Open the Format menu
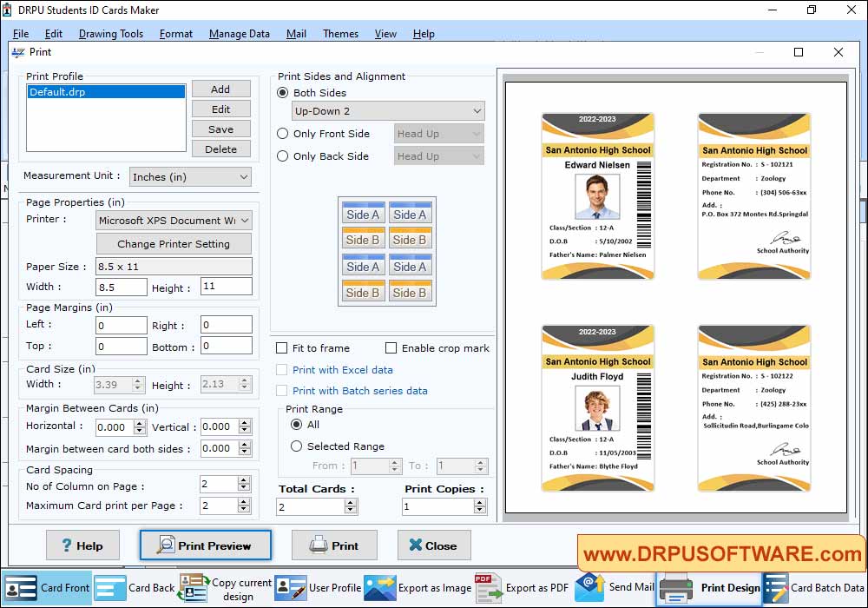The width and height of the screenshot is (868, 608). pyautogui.click(x=176, y=34)
